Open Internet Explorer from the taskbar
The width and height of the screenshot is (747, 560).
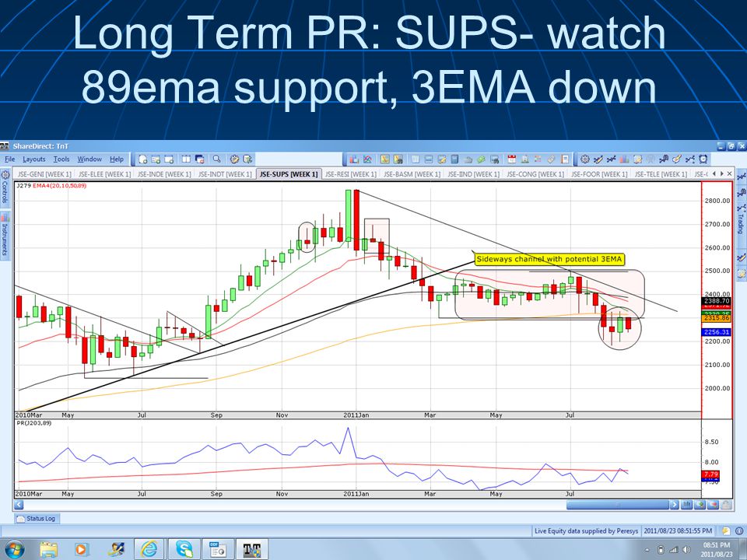149,549
